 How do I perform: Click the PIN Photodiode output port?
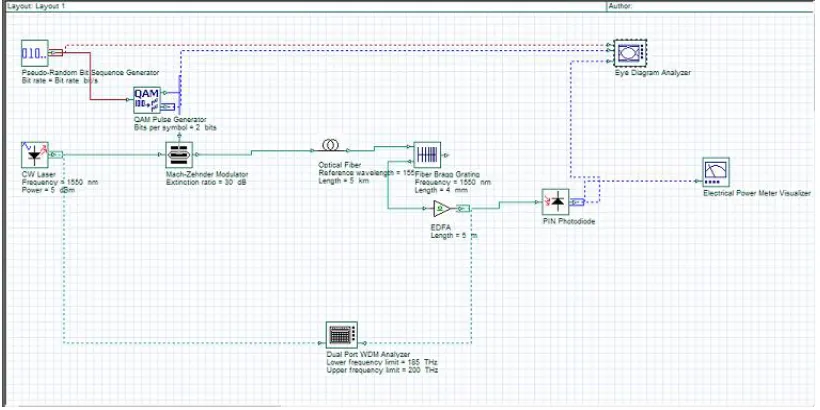tap(577, 202)
